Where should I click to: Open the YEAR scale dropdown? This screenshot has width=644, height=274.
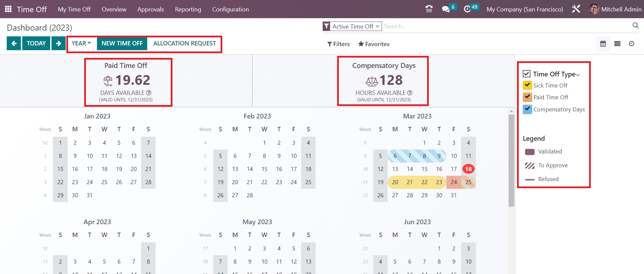[81, 43]
